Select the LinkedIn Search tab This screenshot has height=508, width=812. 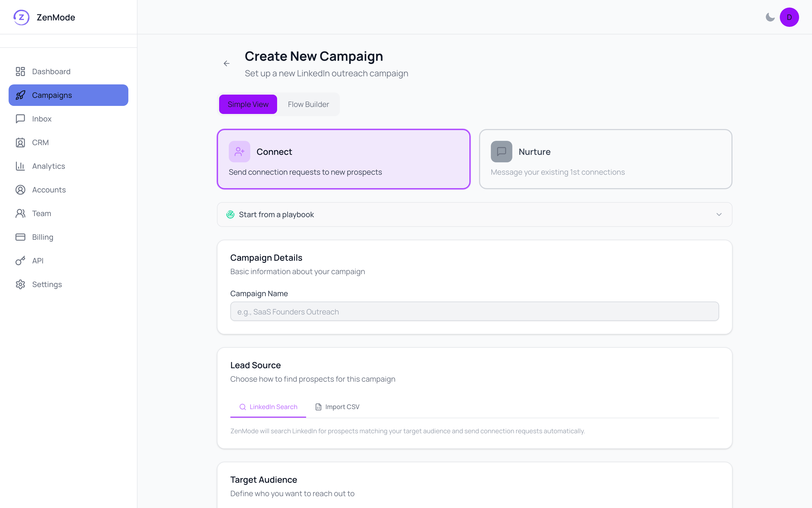pos(268,407)
